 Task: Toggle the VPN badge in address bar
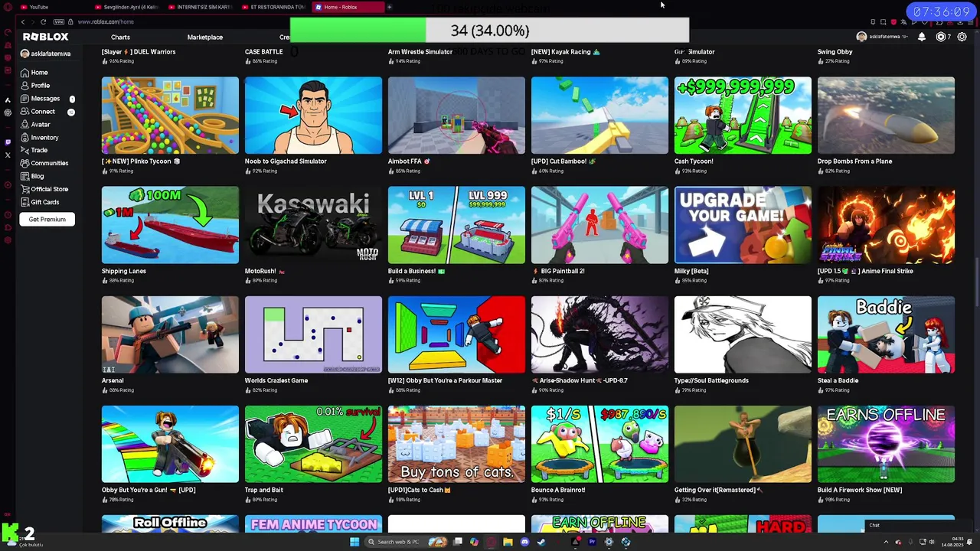pos(58,21)
